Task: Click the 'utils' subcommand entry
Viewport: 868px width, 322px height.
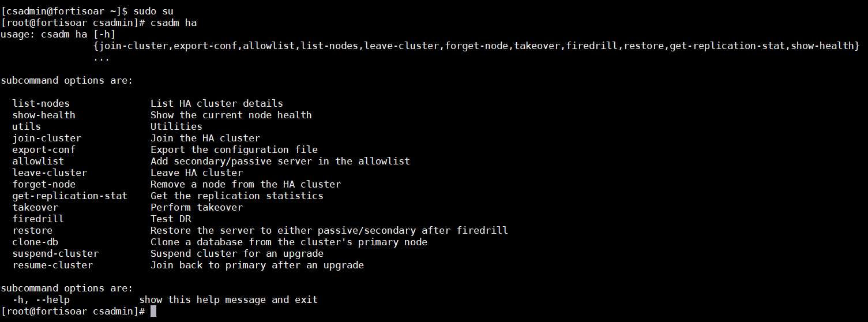Action: 27,126
